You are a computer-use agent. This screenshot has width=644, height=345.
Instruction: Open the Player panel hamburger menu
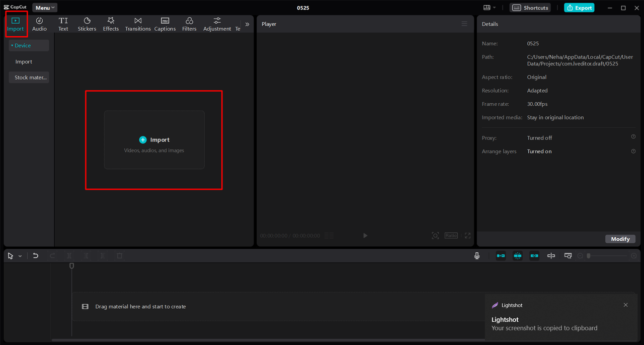464,24
